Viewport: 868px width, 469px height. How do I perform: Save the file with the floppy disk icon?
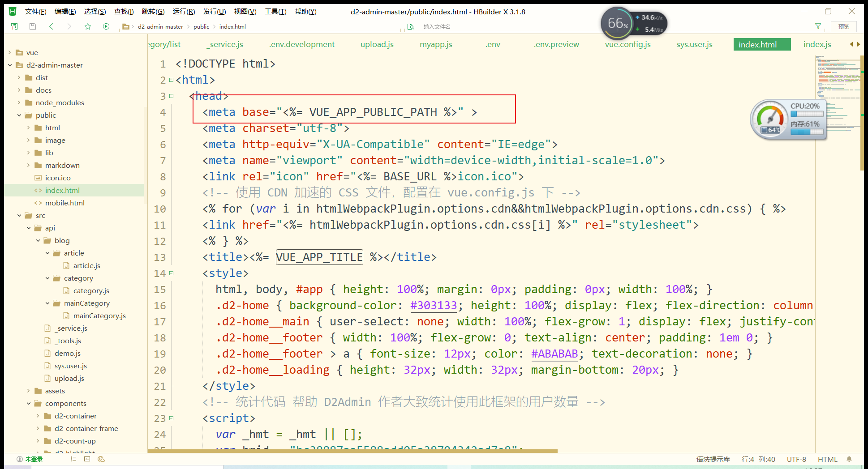(x=33, y=26)
